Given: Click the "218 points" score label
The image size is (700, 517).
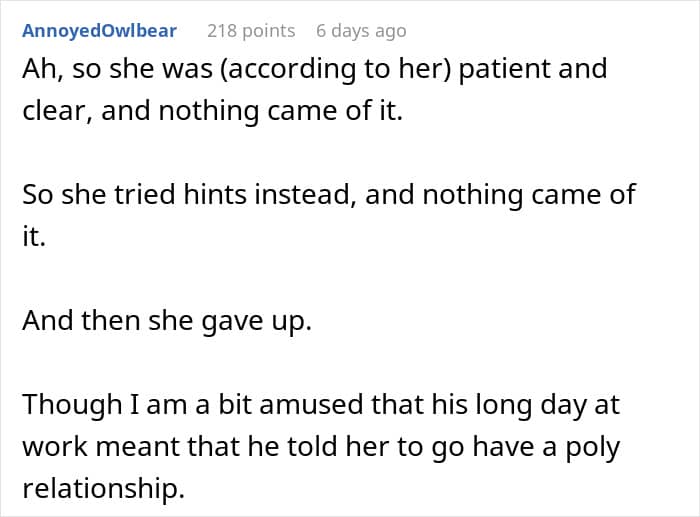Looking at the screenshot, I should click(x=251, y=30).
